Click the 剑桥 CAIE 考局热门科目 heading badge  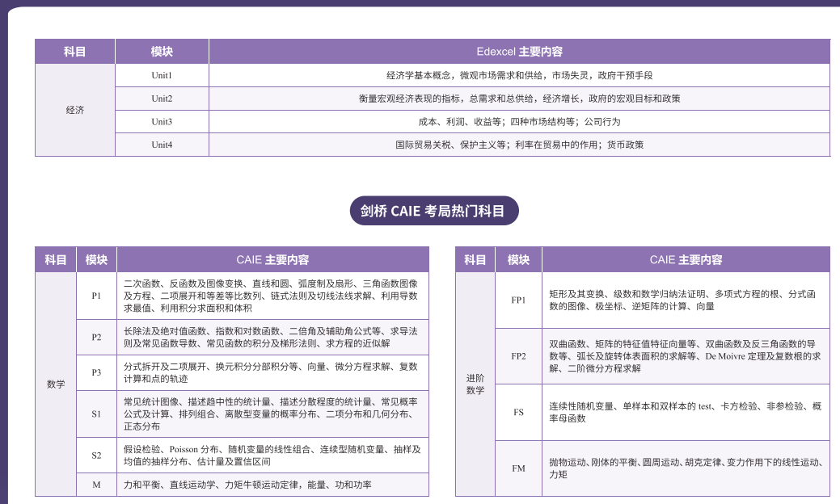click(x=434, y=211)
